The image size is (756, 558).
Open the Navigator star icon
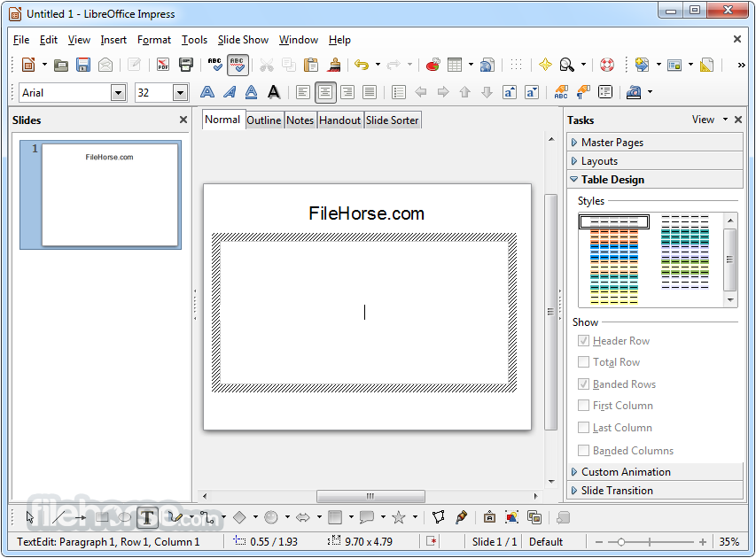pyautogui.click(x=545, y=65)
